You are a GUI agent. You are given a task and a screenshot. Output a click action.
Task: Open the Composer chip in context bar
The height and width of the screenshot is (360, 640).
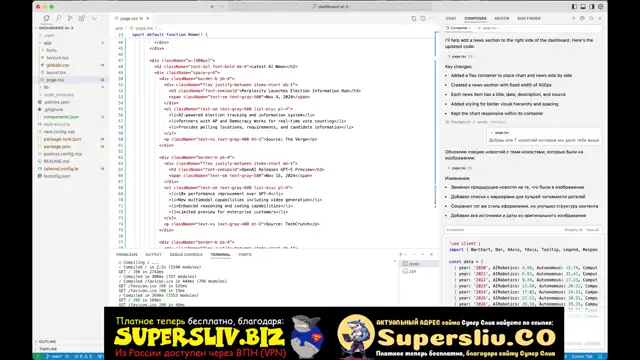point(459,28)
